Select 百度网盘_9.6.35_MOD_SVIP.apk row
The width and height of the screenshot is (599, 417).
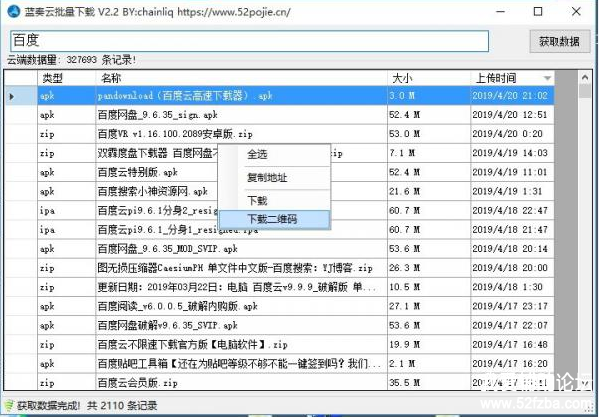tap(279, 249)
